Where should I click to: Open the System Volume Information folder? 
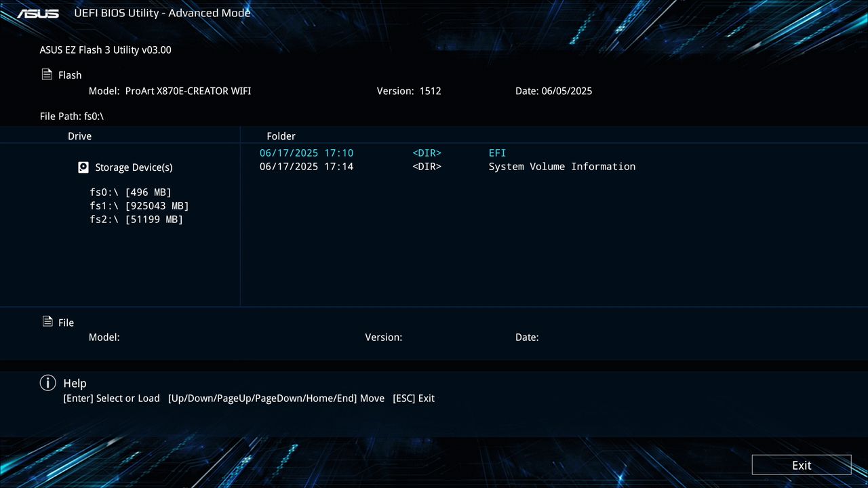(561, 166)
